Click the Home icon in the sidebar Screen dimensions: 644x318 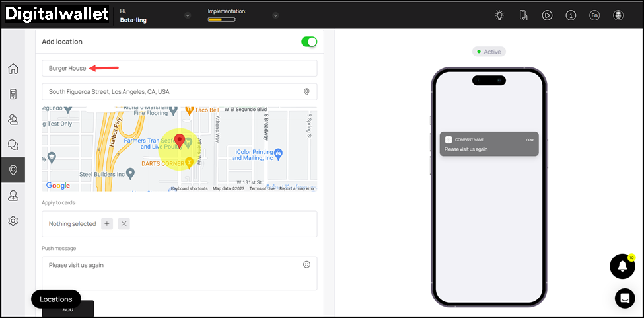[13, 69]
